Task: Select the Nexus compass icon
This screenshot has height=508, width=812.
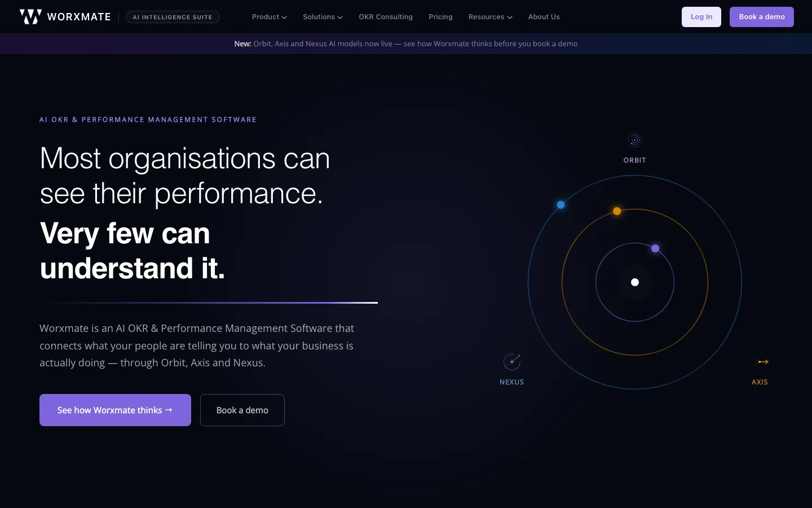Action: point(512,361)
